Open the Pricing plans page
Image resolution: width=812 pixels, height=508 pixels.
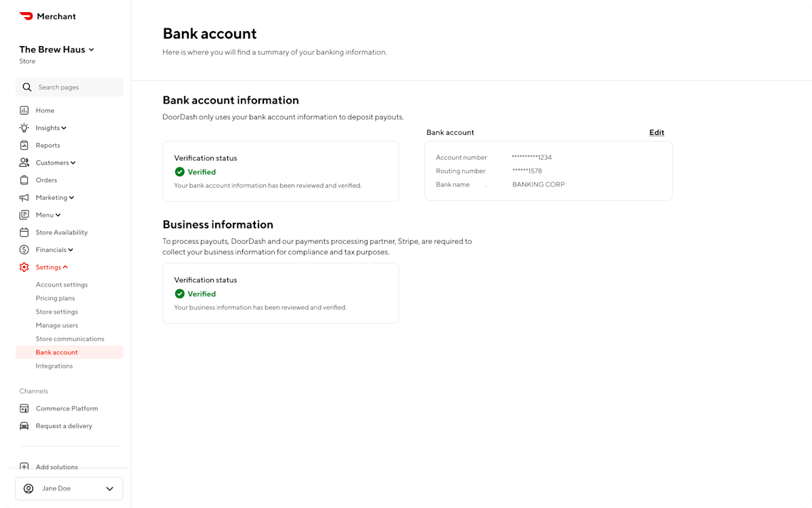point(55,298)
